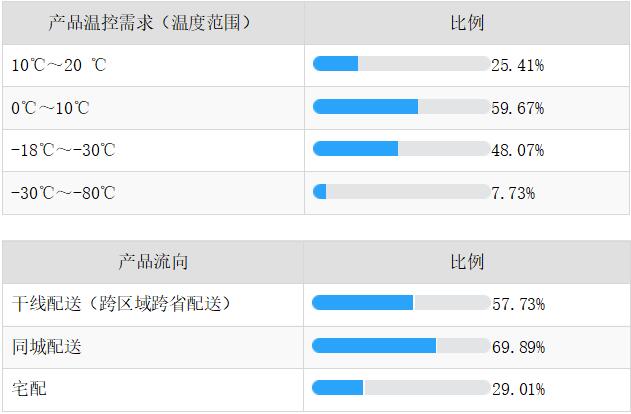The width and height of the screenshot is (631, 414).
Task: Select the 10℃~20℃ row label
Action: pos(59,65)
